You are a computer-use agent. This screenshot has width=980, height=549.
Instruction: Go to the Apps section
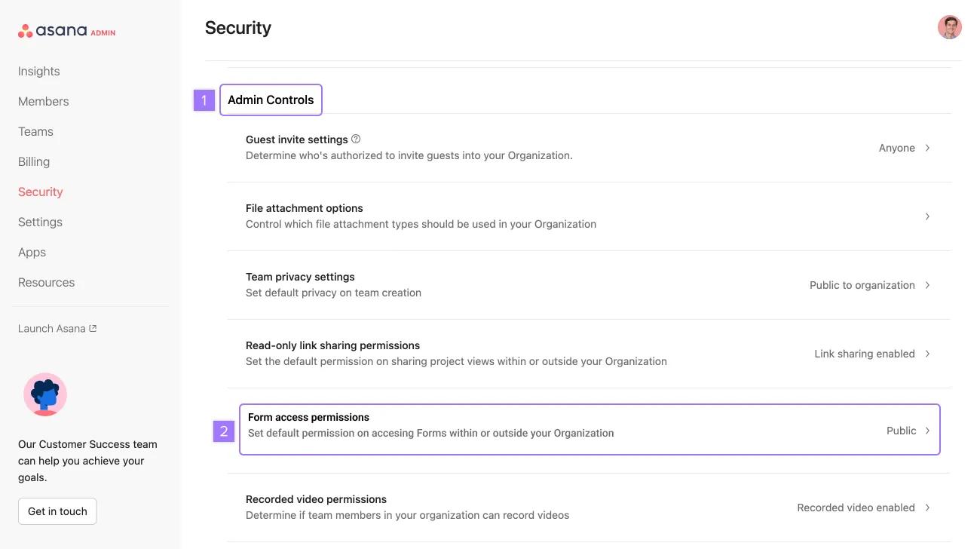point(32,251)
